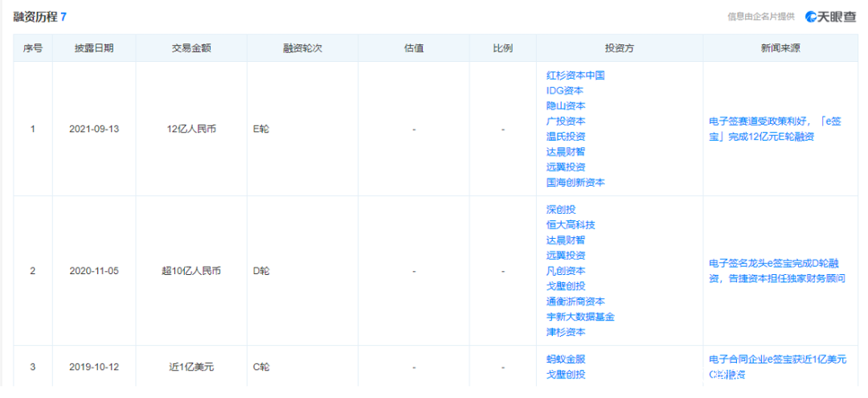Click the 比例 column header

502,48
